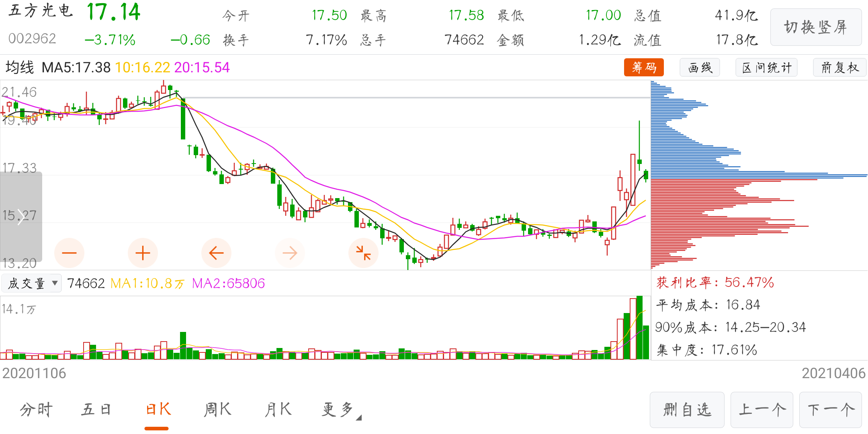Open the 画线 drawing tool
This screenshot has width=868, height=434.
click(x=700, y=68)
